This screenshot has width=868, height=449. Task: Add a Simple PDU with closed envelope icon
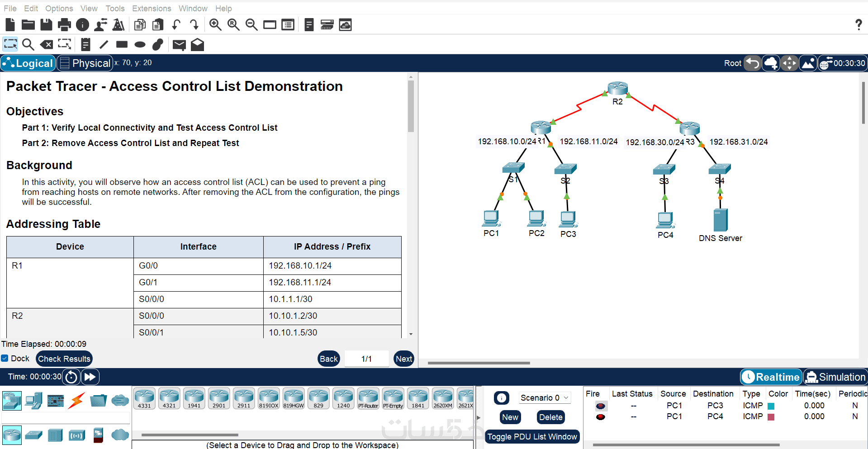click(179, 45)
